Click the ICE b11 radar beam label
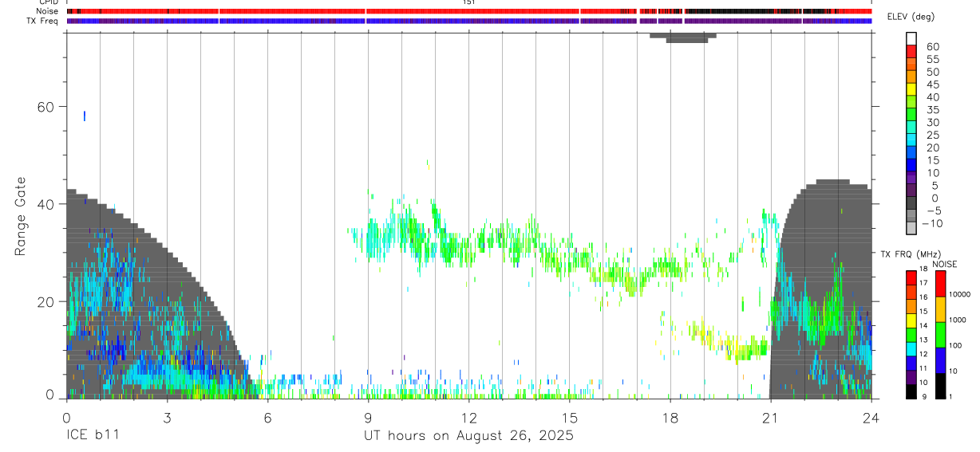This screenshot has width=980, height=452. pyautogui.click(x=94, y=436)
